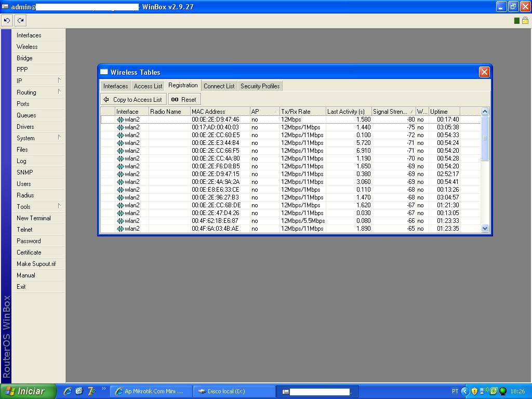Click wlan2 icon for MAC 00:0E:2E:F6:D8:B5

120,166
